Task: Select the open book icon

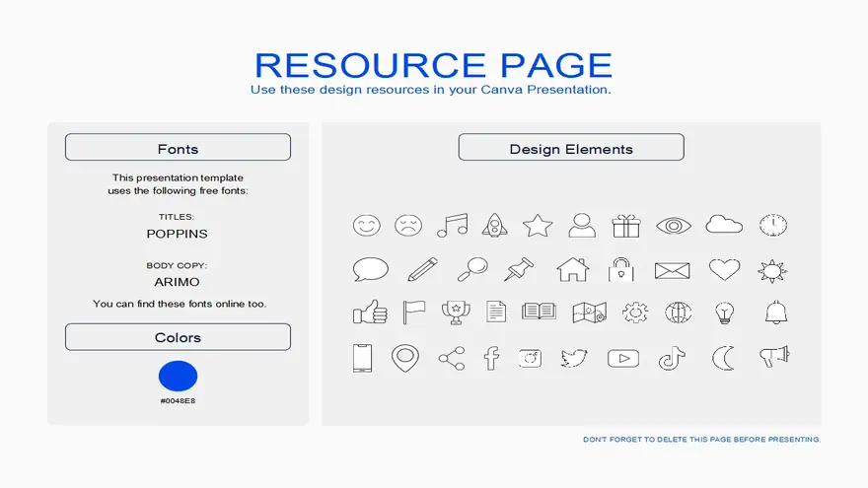Action: [539, 312]
